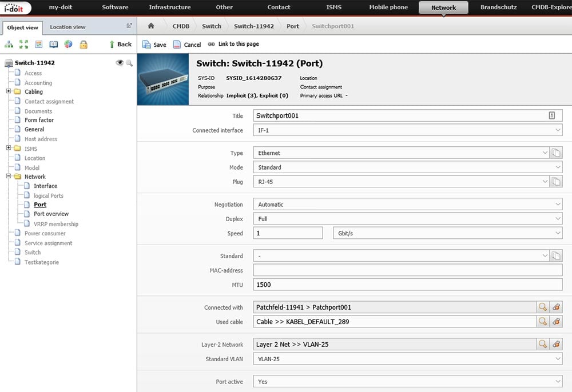Open Interface under Network
This screenshot has height=392, width=572.
[x=45, y=186]
